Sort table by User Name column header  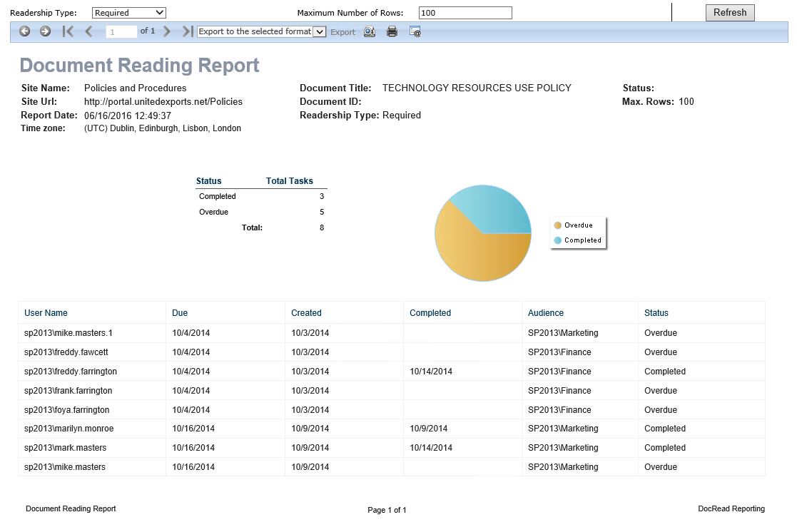tap(46, 313)
